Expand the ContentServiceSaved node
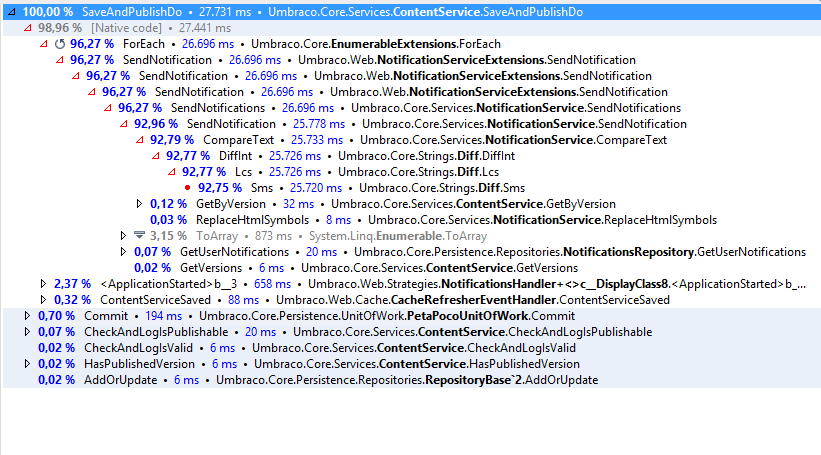 [x=43, y=299]
